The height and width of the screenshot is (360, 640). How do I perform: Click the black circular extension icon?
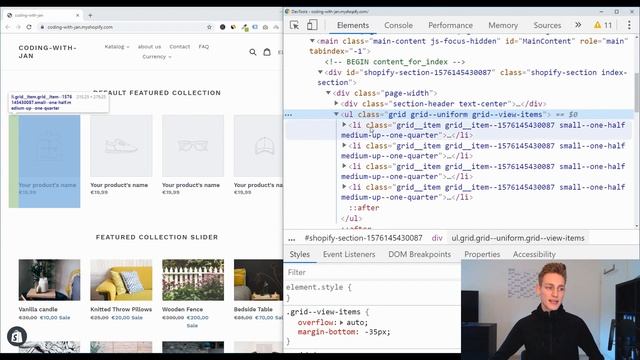pos(222,27)
